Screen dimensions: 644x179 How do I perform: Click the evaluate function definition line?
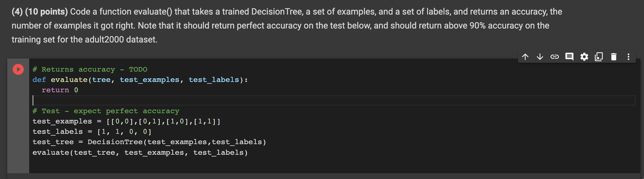[x=140, y=80]
